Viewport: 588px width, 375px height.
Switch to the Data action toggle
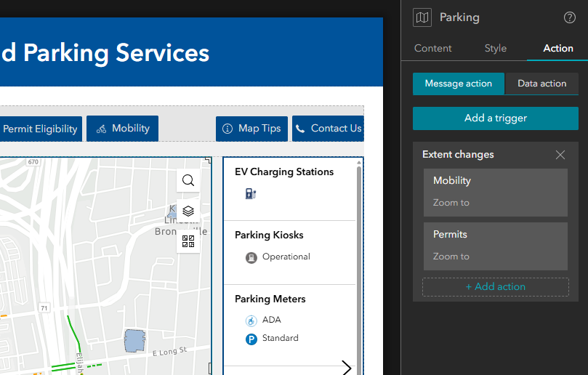[541, 84]
